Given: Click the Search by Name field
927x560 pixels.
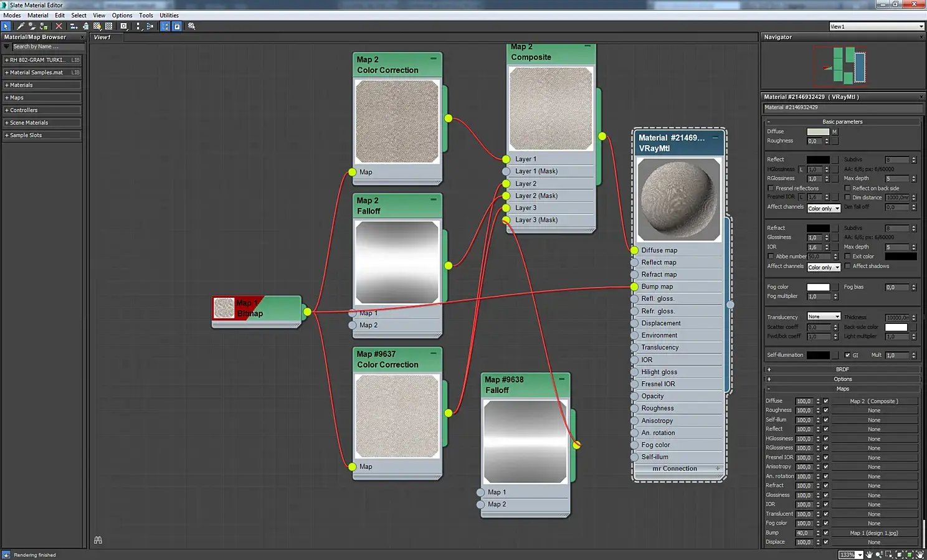Looking at the screenshot, I should coord(48,47).
